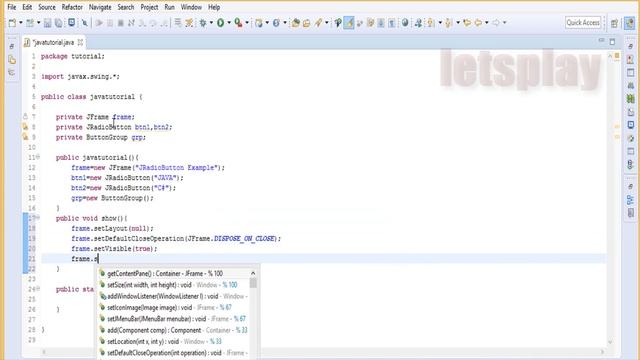Viewport: 640px width, 360px height.
Task: Click the Resume debug icon
Action: tap(99, 23)
